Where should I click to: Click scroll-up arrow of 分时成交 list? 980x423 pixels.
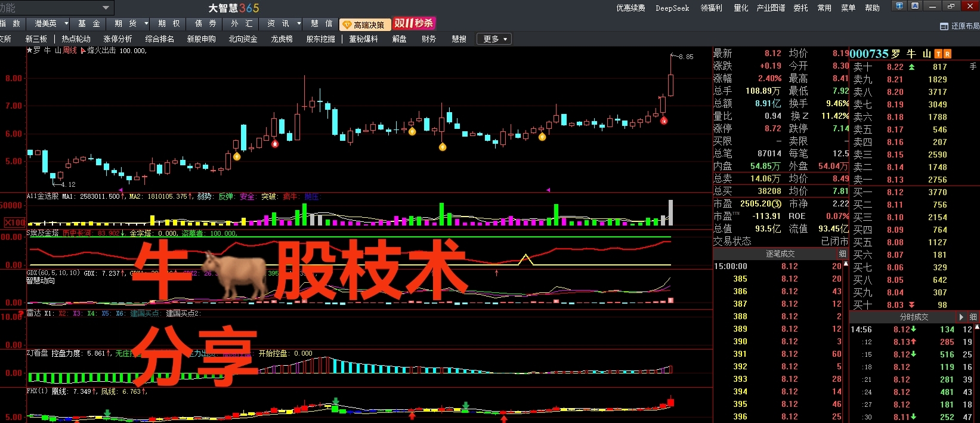(x=977, y=326)
